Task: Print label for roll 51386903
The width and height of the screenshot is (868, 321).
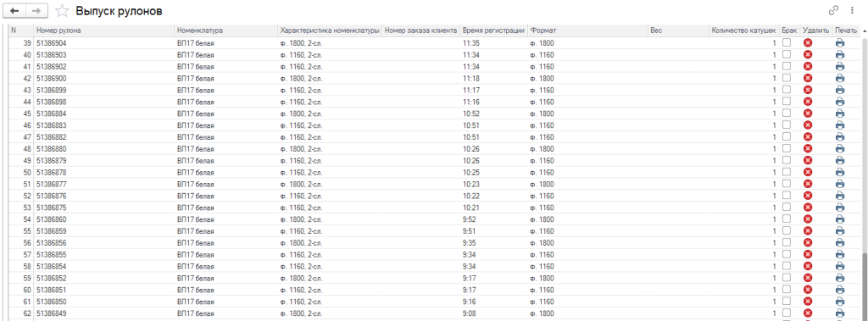Action: pyautogui.click(x=840, y=54)
